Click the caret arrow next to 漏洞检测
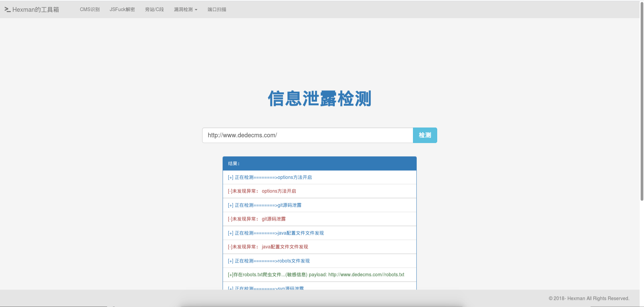644x307 pixels. (196, 10)
